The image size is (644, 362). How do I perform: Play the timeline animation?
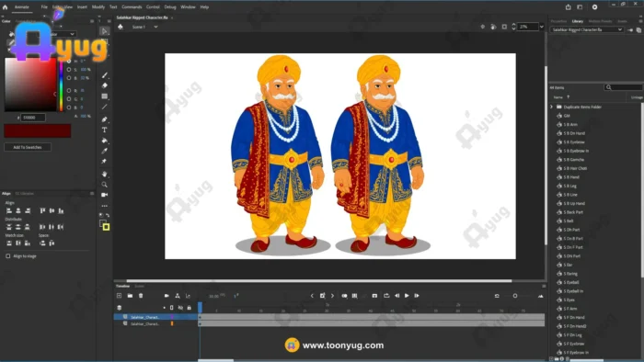407,296
